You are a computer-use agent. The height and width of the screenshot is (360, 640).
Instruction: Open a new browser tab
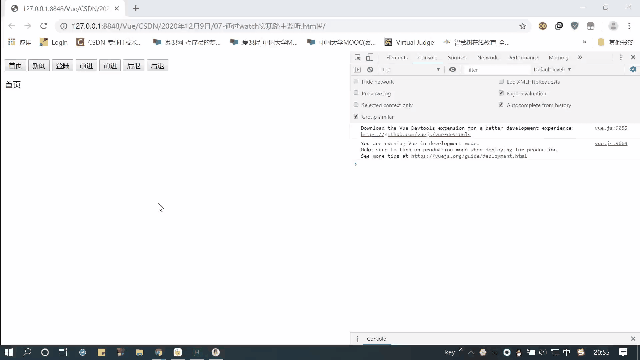(136, 8)
